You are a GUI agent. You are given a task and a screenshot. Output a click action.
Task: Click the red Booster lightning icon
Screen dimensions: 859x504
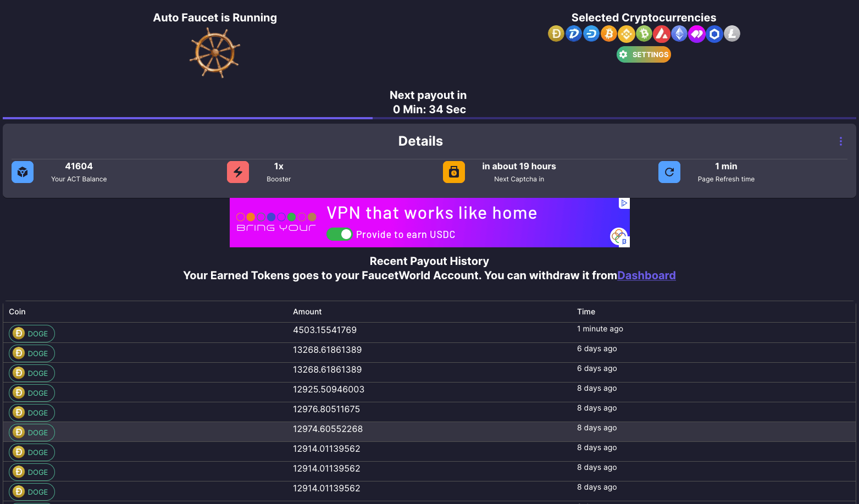point(238,172)
